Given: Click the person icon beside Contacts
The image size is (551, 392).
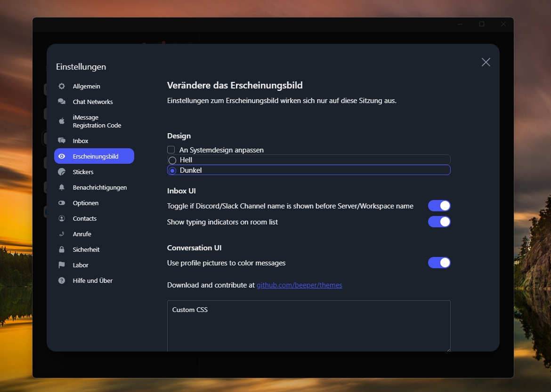Looking at the screenshot, I should pyautogui.click(x=62, y=218).
